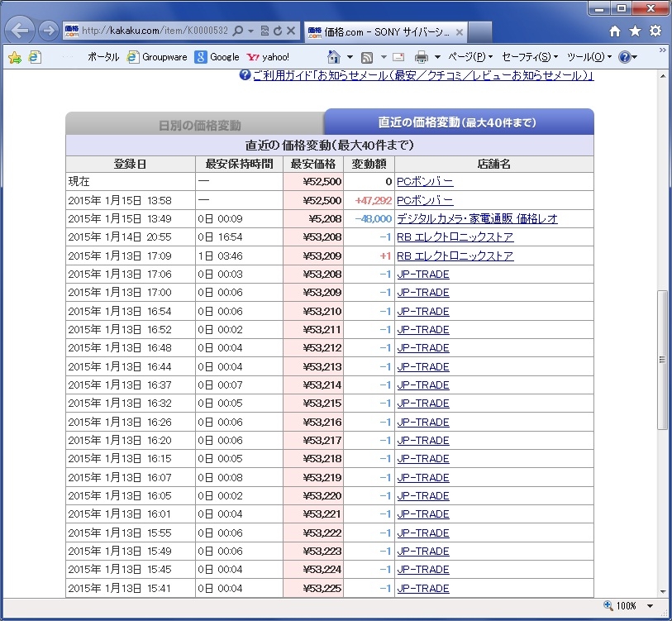Click the zoom magnifier icon in status bar
The width and height of the screenshot is (672, 621).
pyautogui.click(x=608, y=605)
